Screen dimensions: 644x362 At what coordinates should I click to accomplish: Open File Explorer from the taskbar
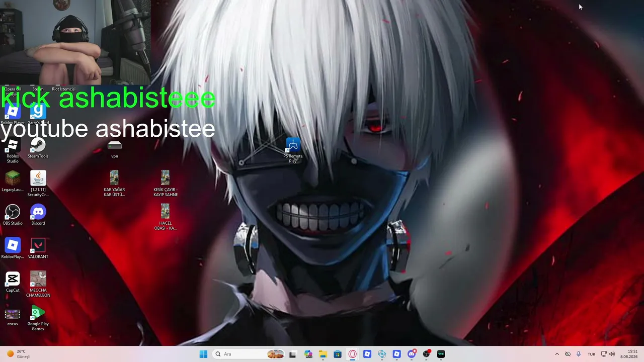pyautogui.click(x=323, y=354)
